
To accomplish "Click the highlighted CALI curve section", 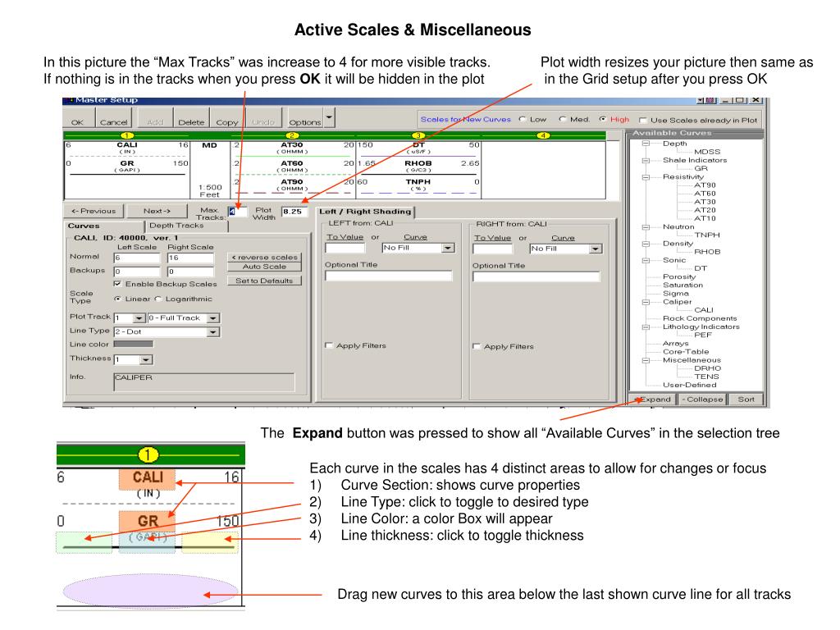I will [148, 479].
